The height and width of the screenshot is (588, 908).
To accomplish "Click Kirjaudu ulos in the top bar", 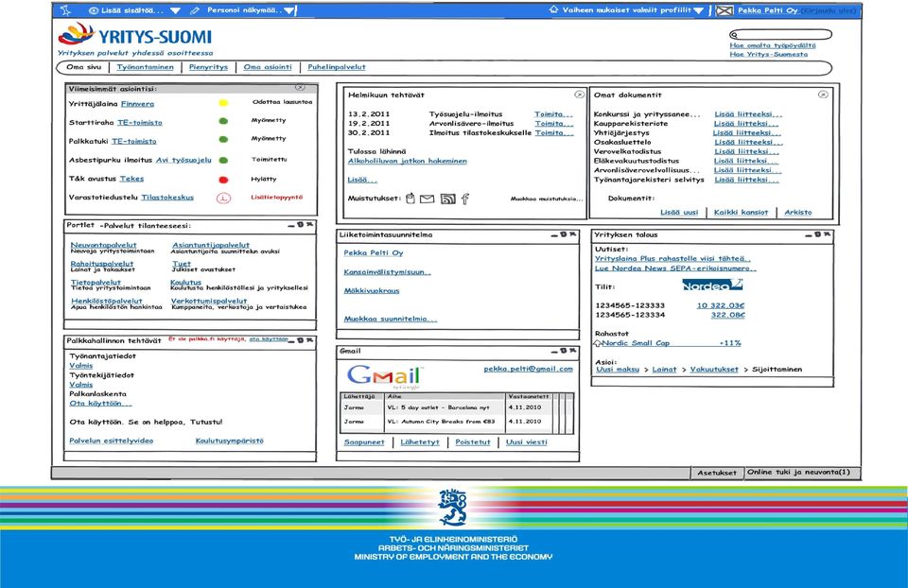I will click(829, 10).
